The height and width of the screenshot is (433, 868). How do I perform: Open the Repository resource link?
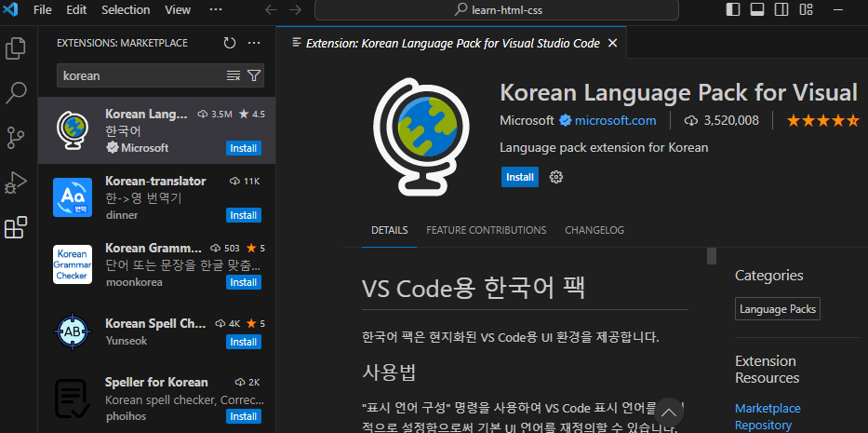point(763,426)
